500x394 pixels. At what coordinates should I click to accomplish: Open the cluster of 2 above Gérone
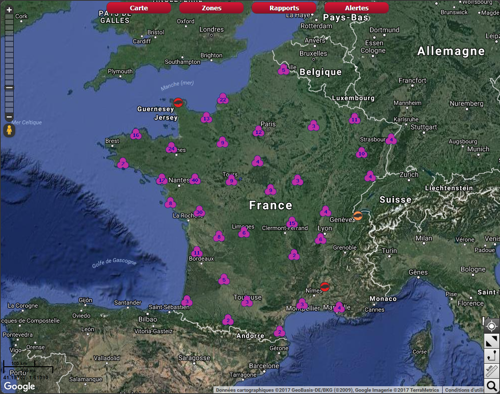click(x=279, y=331)
